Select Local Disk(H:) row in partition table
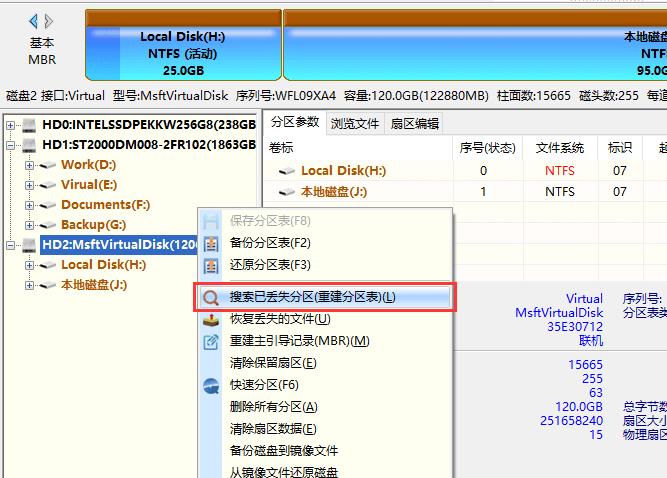Screen dimensions: 667x478 click(x=465, y=171)
